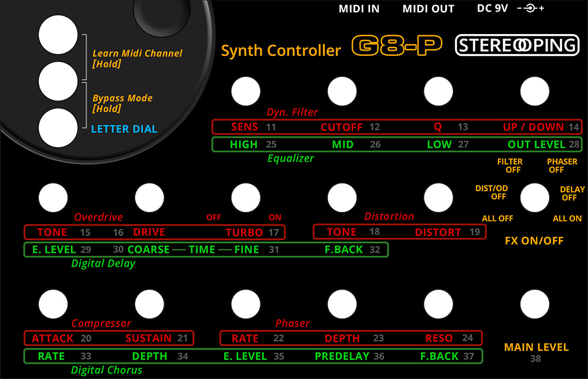The image size is (588, 379).
Task: Click the TONE 18 distortion label
Action: coord(353,232)
